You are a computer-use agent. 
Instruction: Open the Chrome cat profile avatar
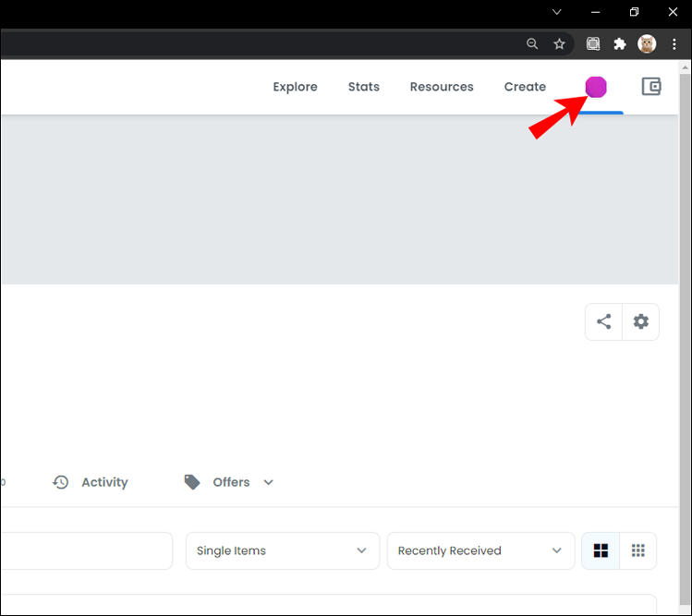point(647,43)
